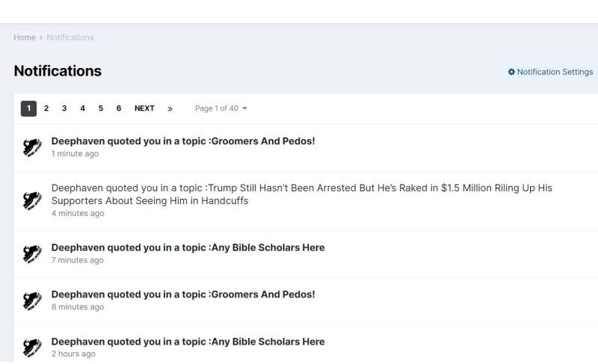Screen dimensions: 598x364
Task: Open the Trump Still Hasn't Been Arrested notification
Action: click(302, 194)
